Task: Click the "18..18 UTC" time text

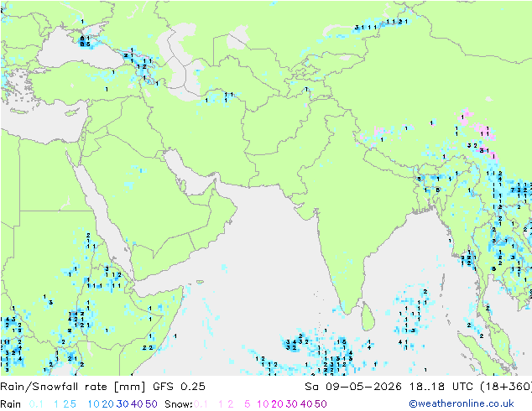Action: click(x=441, y=387)
